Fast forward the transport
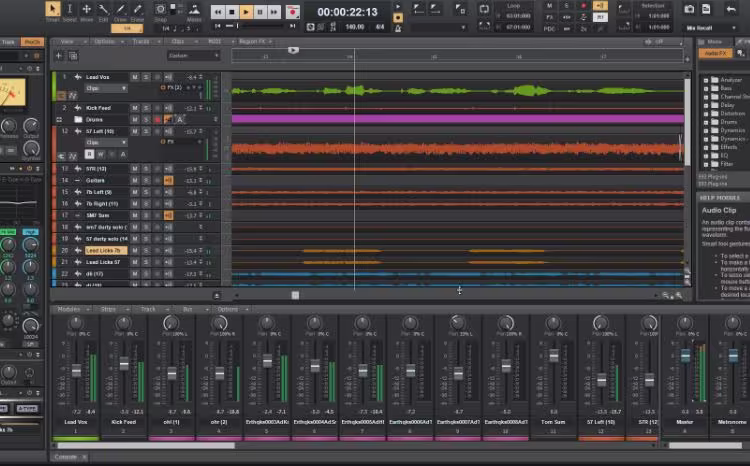 pyautogui.click(x=274, y=11)
